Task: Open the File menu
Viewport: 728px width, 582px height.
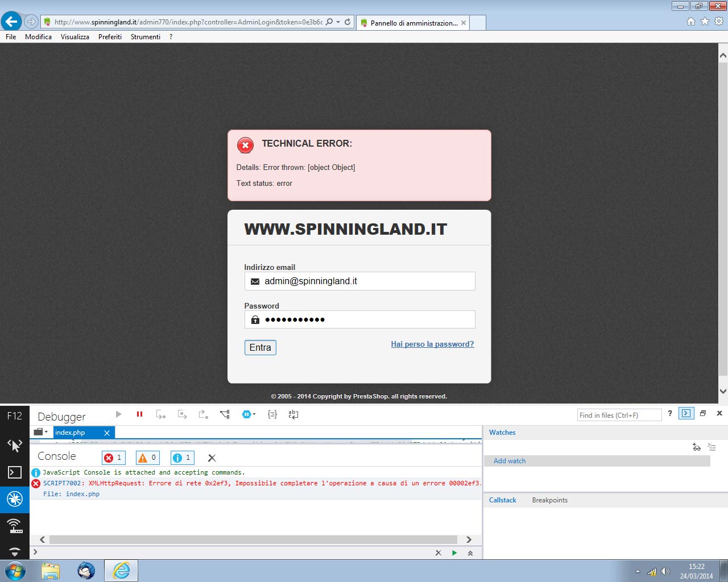Action: 11,36
